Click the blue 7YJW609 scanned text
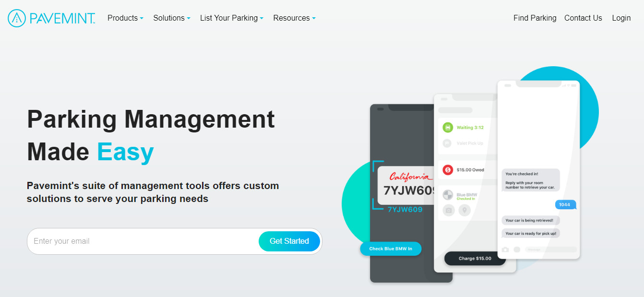 point(405,210)
